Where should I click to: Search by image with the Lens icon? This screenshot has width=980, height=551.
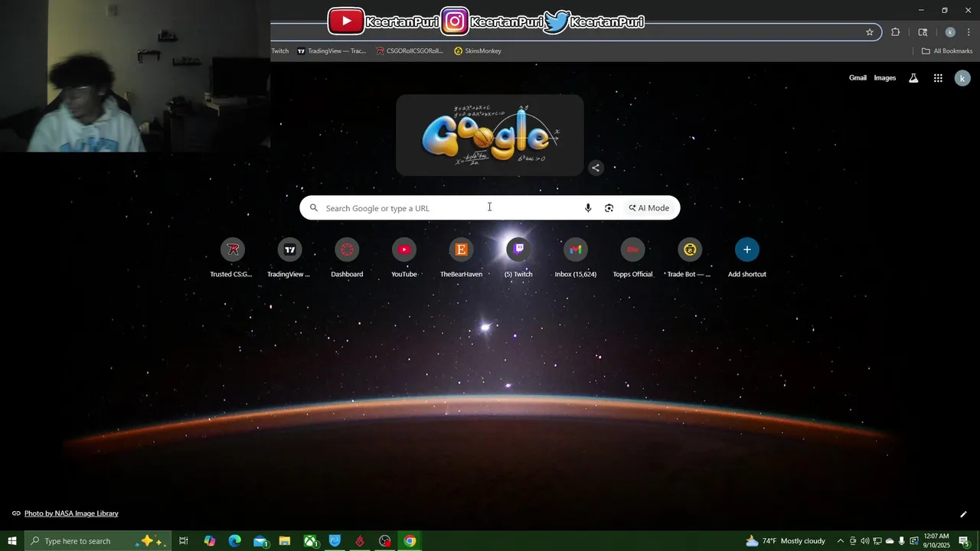coord(609,208)
